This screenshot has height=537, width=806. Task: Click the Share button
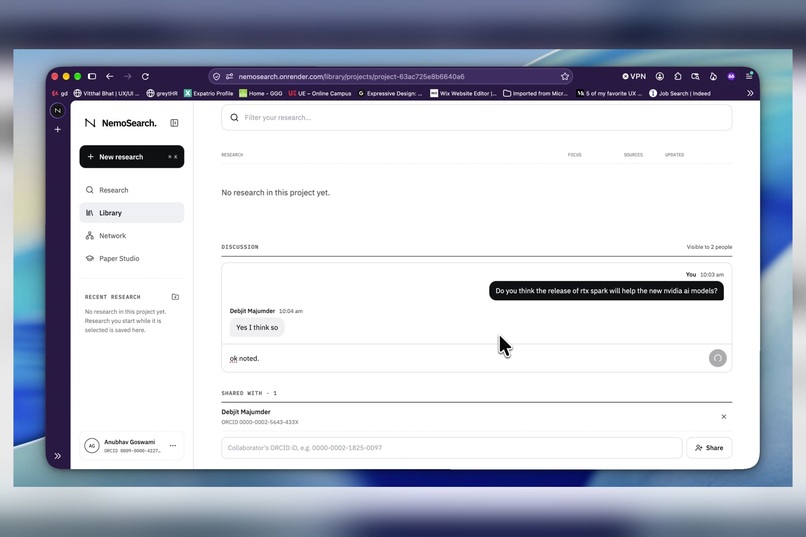(709, 448)
